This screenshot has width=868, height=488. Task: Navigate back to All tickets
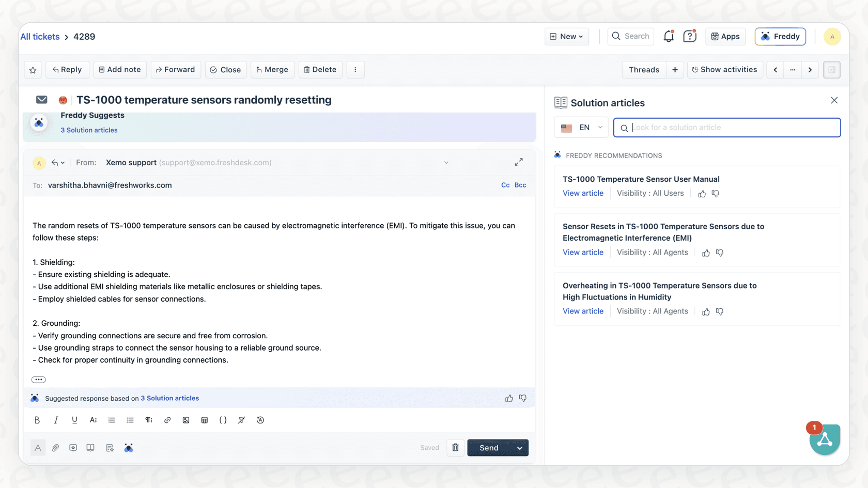point(40,36)
